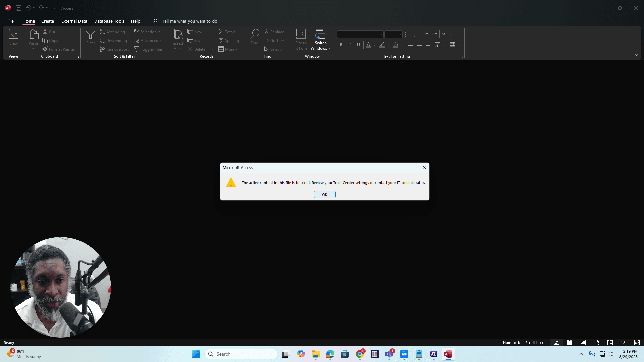
Task: Click the Undo arrow icon
Action: point(29,8)
